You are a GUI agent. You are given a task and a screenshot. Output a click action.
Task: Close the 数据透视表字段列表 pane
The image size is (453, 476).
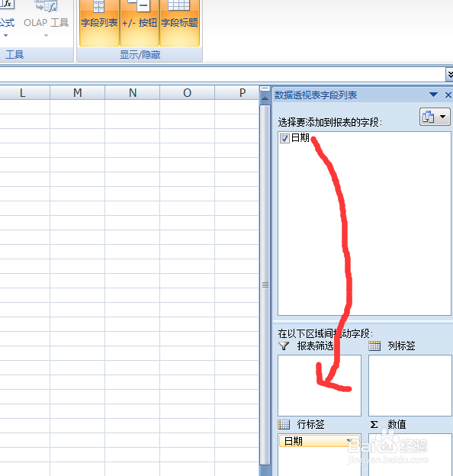click(x=448, y=95)
